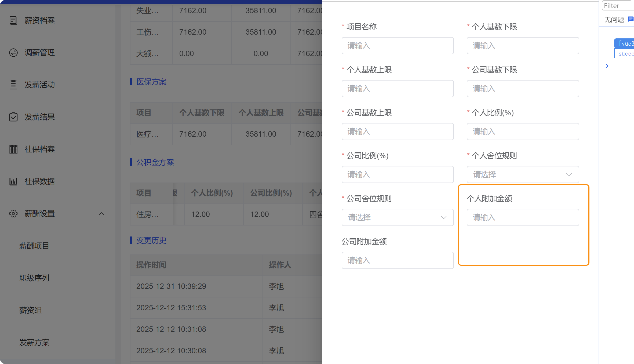Open the 个人舍位规则 dropdown
The width and height of the screenshot is (634, 364).
523,174
